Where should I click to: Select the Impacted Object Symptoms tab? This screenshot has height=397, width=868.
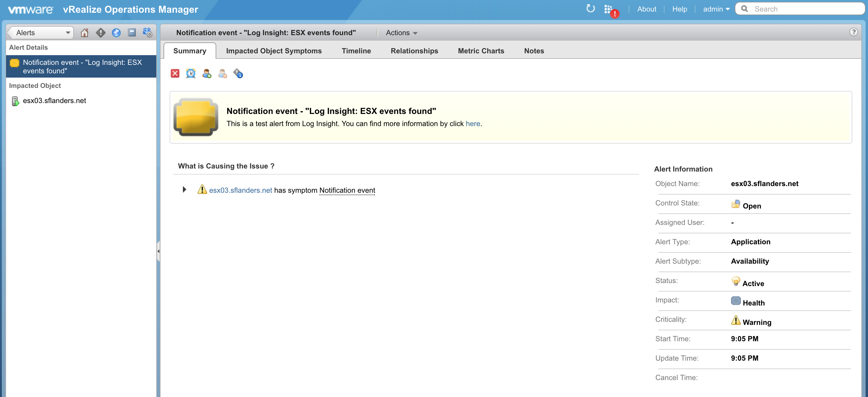pos(274,51)
